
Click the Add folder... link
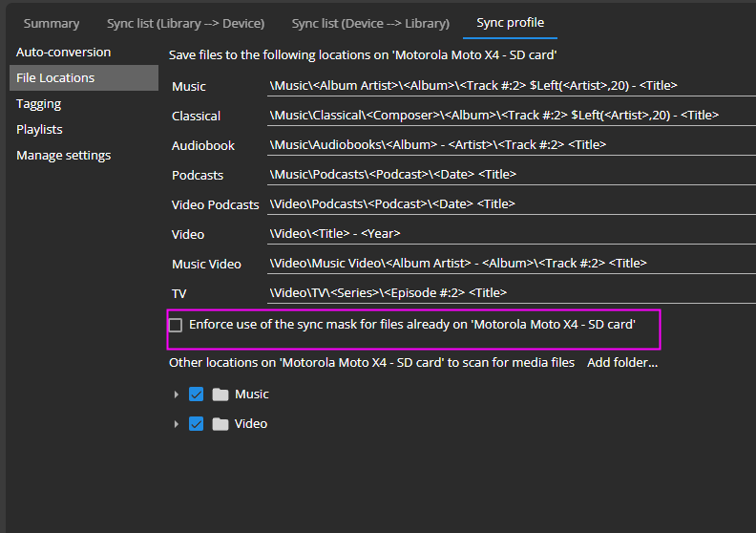(x=622, y=363)
